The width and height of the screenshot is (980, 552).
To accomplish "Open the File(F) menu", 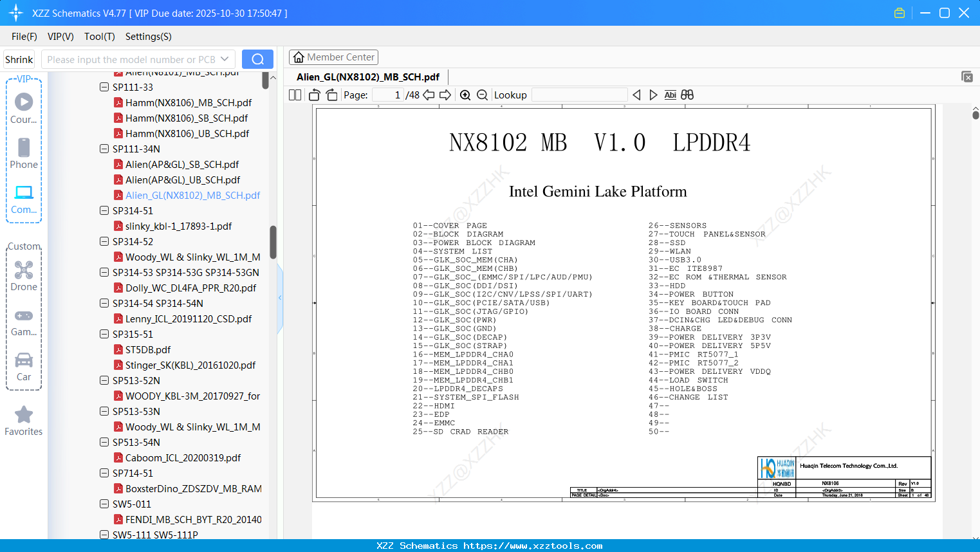I will pos(24,37).
